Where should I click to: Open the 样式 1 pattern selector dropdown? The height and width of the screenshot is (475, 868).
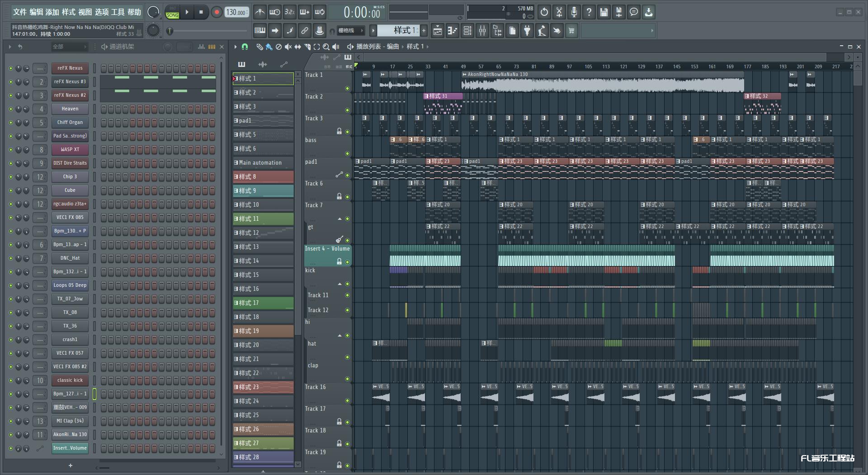[398, 30]
